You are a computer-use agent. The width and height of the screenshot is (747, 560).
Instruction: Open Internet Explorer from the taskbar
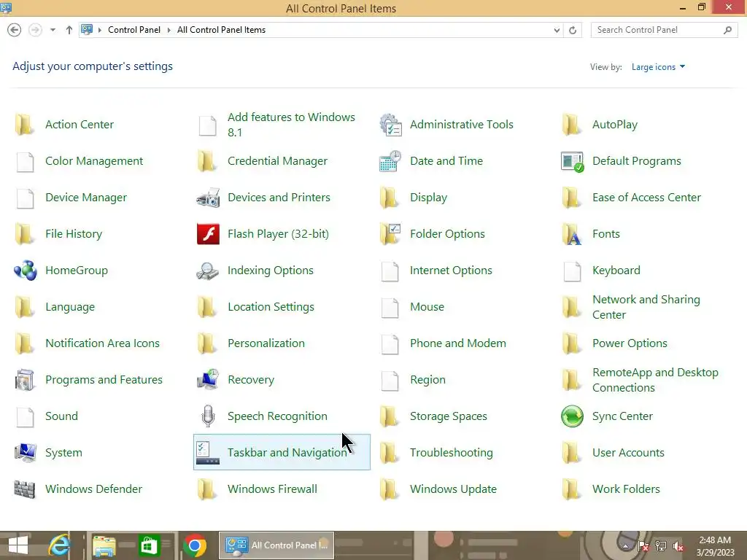coord(60,545)
